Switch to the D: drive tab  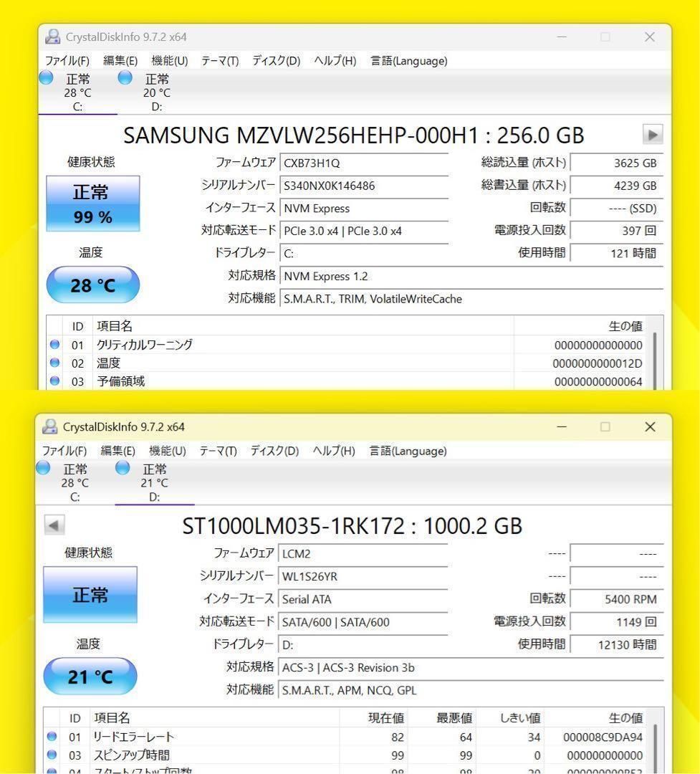[x=155, y=92]
